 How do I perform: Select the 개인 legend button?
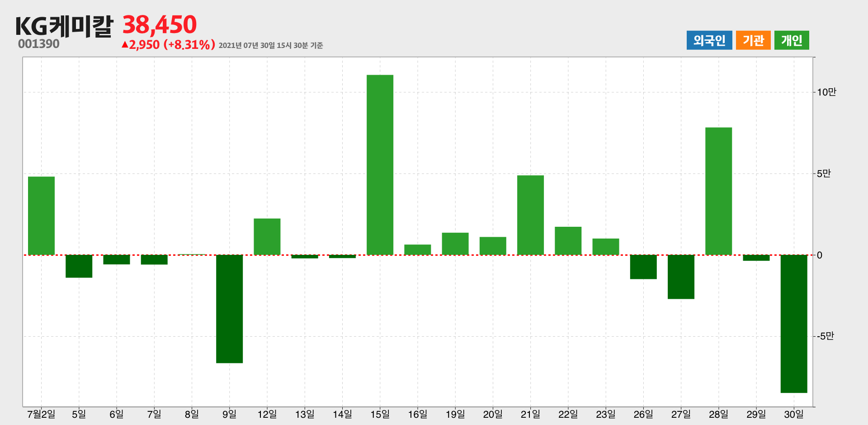click(792, 40)
